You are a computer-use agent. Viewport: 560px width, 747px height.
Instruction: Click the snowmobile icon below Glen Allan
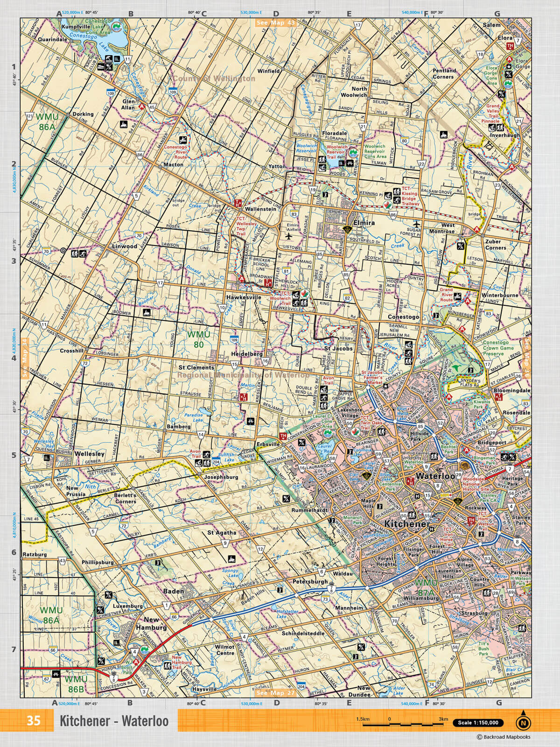point(123,125)
